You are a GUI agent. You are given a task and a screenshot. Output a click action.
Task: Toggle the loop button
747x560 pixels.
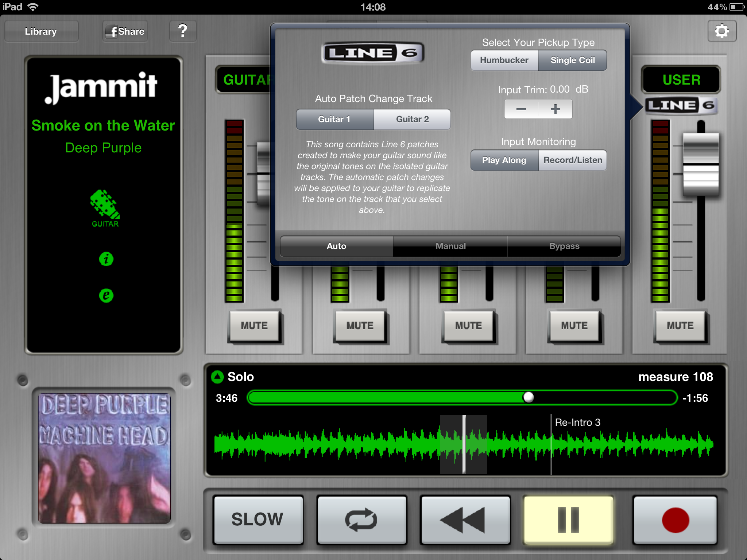tap(361, 520)
